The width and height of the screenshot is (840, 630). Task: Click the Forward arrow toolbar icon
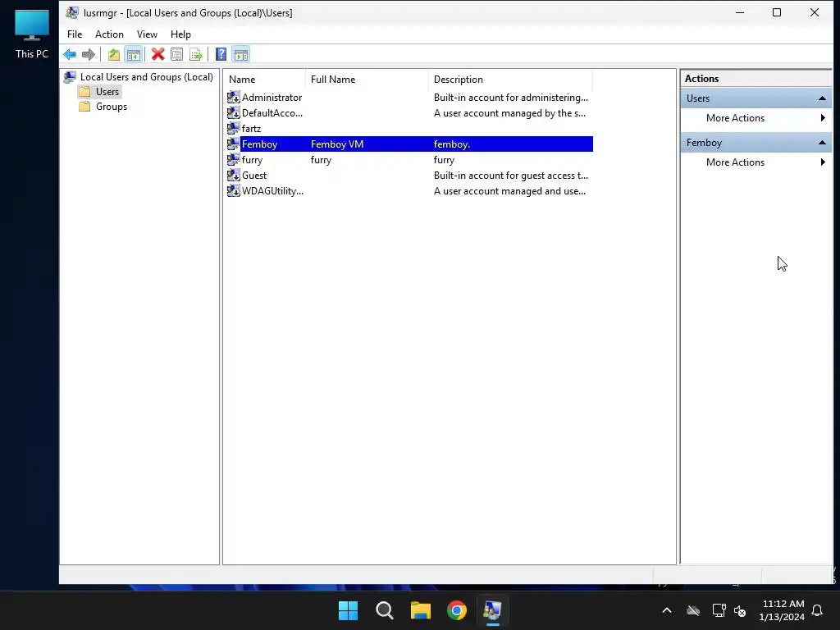point(89,54)
